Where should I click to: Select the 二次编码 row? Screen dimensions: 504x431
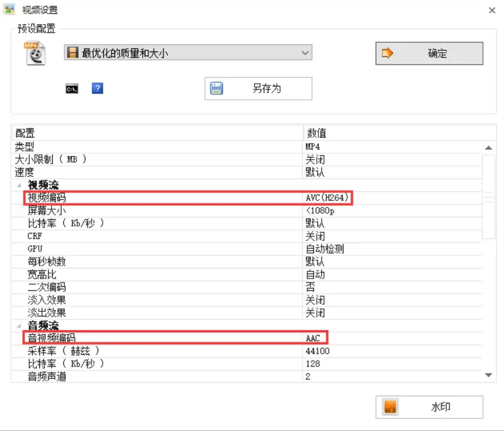pyautogui.click(x=247, y=287)
